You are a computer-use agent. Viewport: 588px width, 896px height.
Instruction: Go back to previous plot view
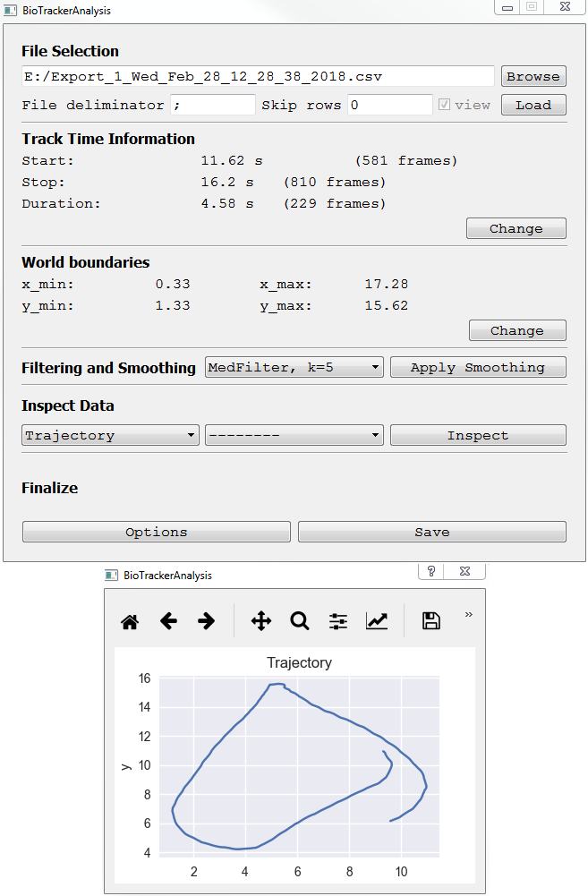tap(168, 620)
